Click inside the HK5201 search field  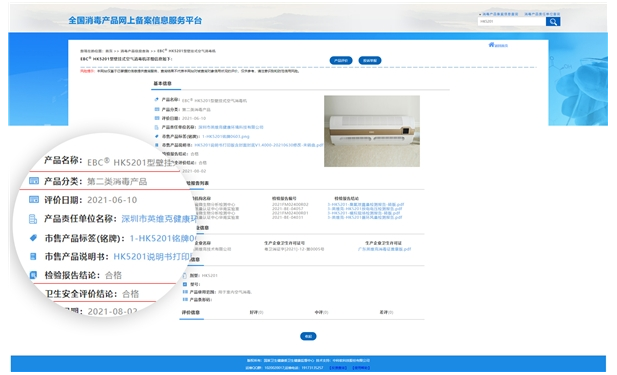click(512, 22)
